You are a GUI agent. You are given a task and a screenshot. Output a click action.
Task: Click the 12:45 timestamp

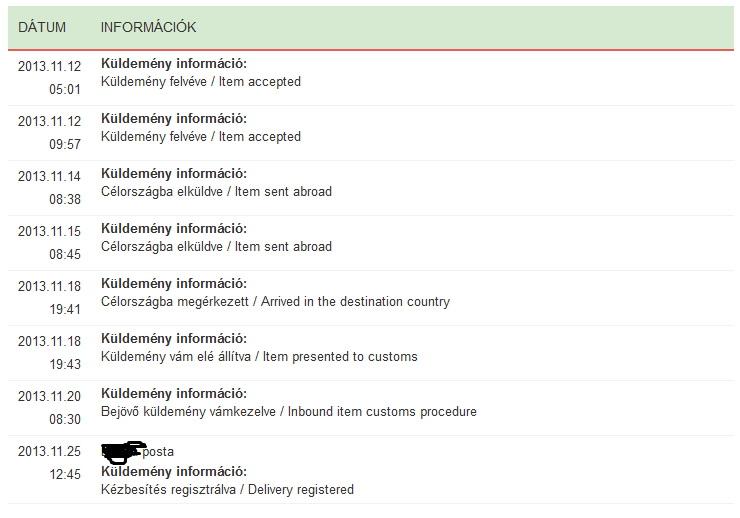(65, 475)
